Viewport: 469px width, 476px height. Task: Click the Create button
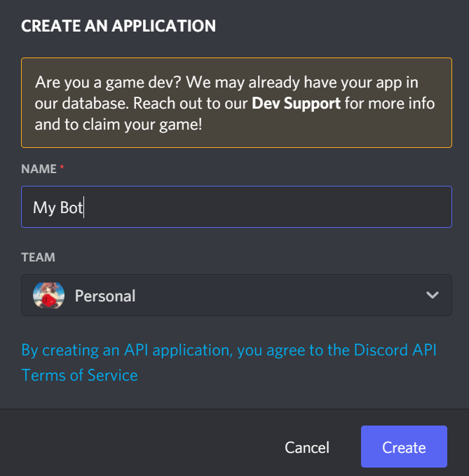(x=404, y=447)
